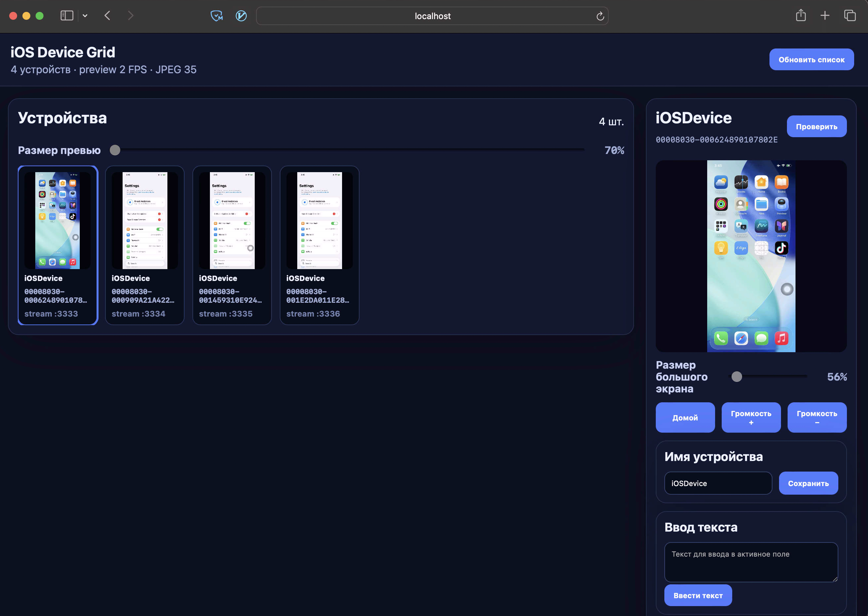Open Messages from dock in large preview
Viewport: 868px width, 616px height.
[761, 338]
